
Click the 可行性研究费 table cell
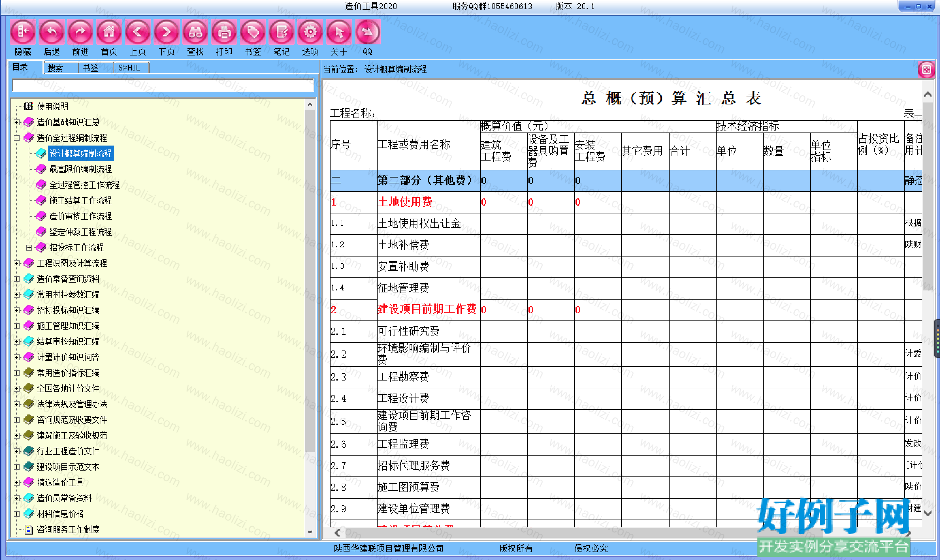(429, 331)
